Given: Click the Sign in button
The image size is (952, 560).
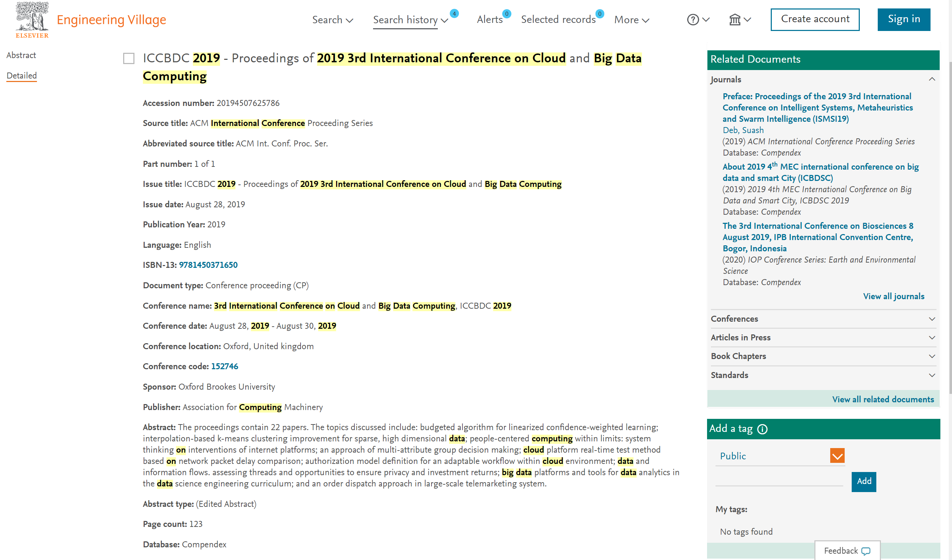Looking at the screenshot, I should click(904, 19).
